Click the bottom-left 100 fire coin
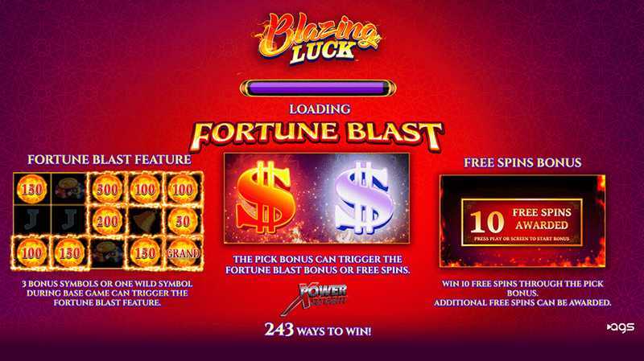The image size is (644, 361). 31,253
